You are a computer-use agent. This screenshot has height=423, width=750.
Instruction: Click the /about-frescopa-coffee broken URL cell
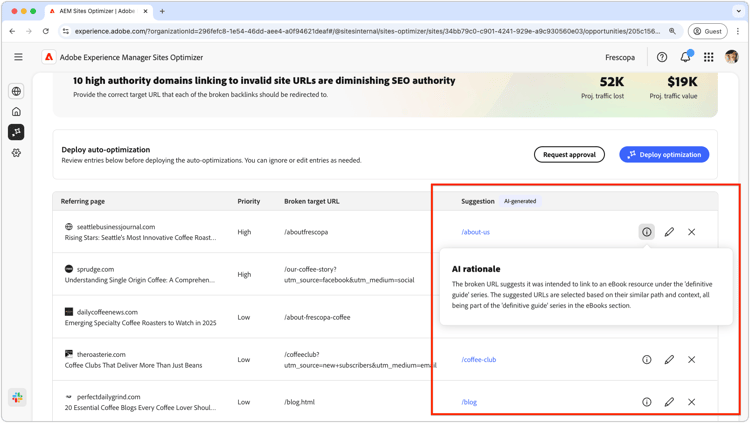(x=317, y=317)
